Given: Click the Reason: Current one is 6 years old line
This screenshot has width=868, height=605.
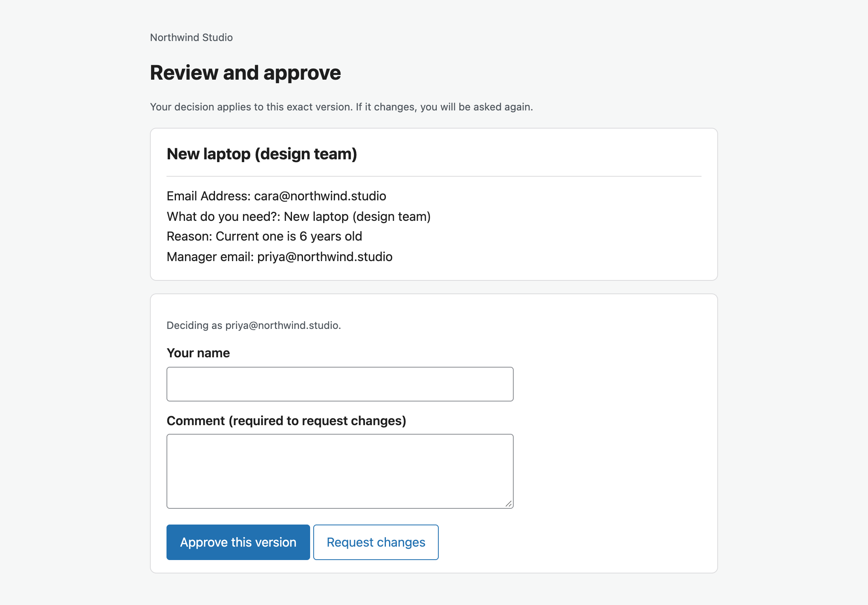Looking at the screenshot, I should [x=264, y=236].
